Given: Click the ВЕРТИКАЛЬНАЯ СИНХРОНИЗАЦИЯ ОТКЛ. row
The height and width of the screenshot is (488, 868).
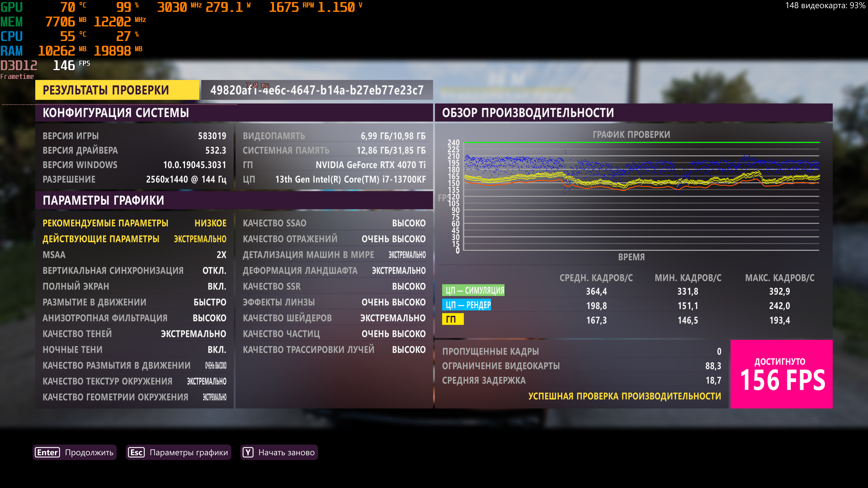Looking at the screenshot, I should [x=134, y=270].
